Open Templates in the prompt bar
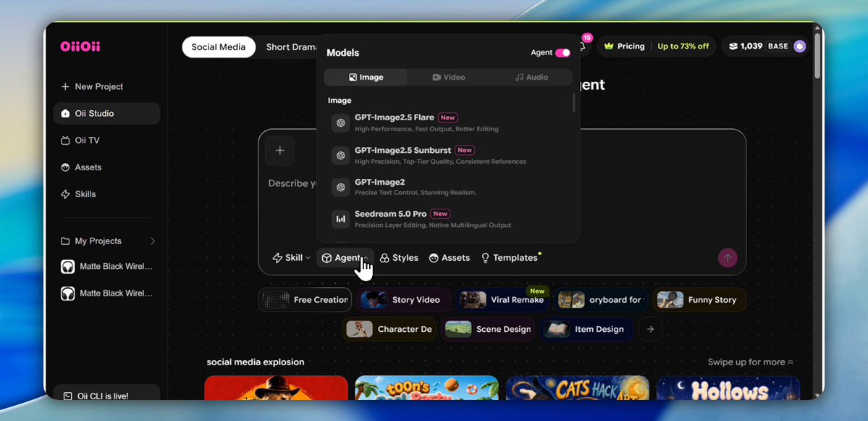868x421 pixels. [509, 257]
